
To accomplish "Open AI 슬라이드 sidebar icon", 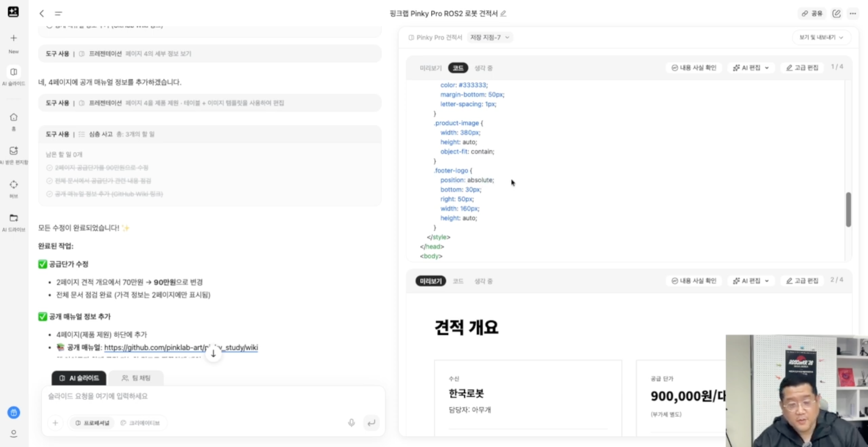I will point(14,72).
